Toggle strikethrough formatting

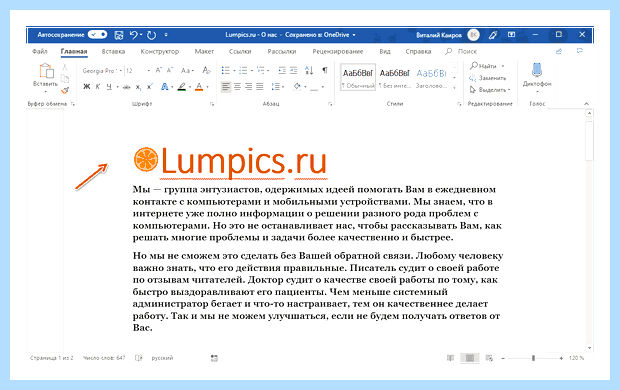(x=127, y=87)
